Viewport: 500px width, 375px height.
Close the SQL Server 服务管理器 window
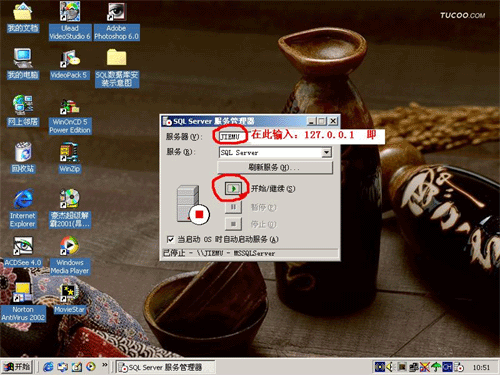(333, 121)
